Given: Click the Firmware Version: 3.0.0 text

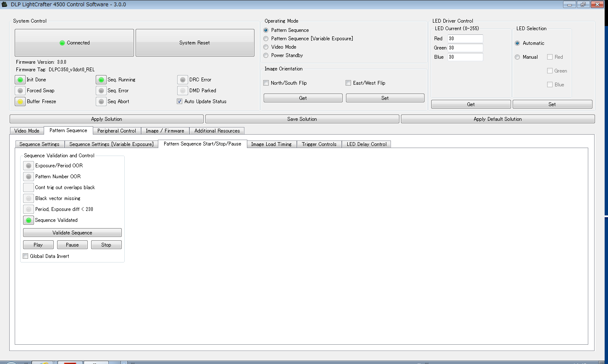Looking at the screenshot, I should pyautogui.click(x=41, y=62).
